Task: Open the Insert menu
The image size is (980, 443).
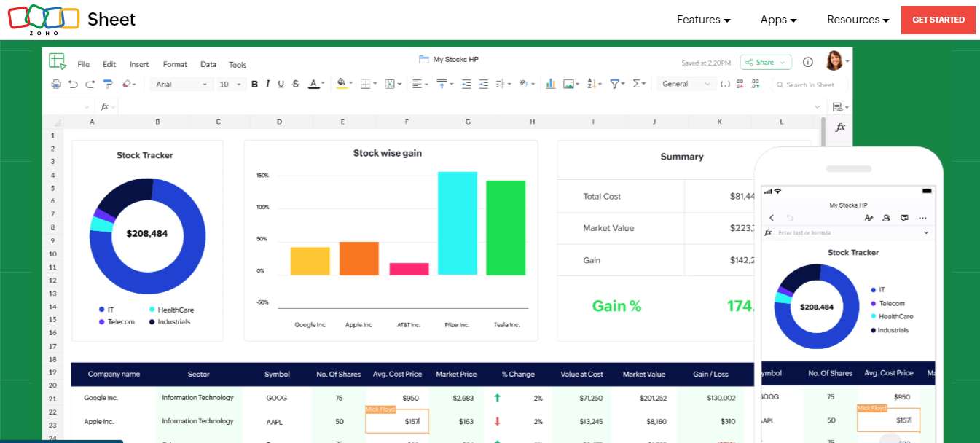Action: click(139, 64)
